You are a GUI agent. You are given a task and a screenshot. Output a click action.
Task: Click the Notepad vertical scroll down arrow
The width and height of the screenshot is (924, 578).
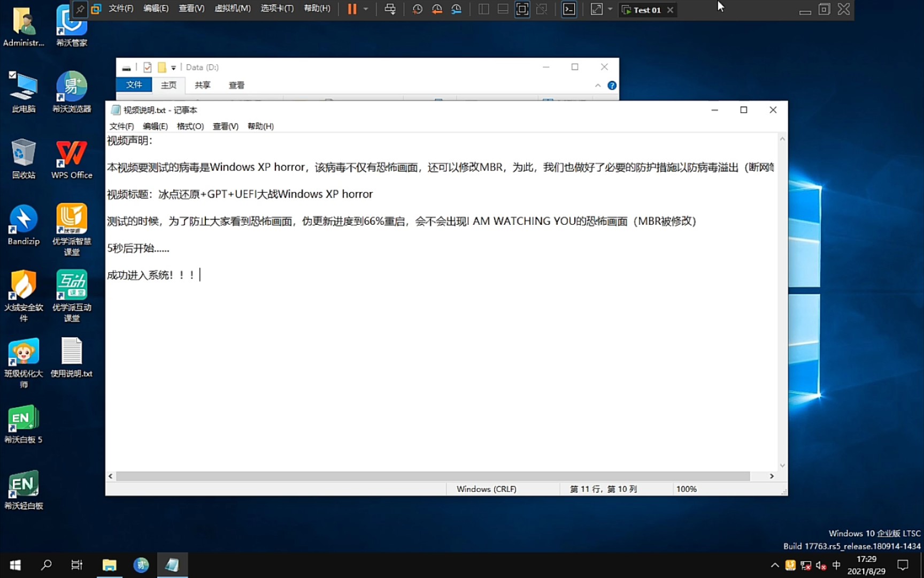click(x=782, y=466)
